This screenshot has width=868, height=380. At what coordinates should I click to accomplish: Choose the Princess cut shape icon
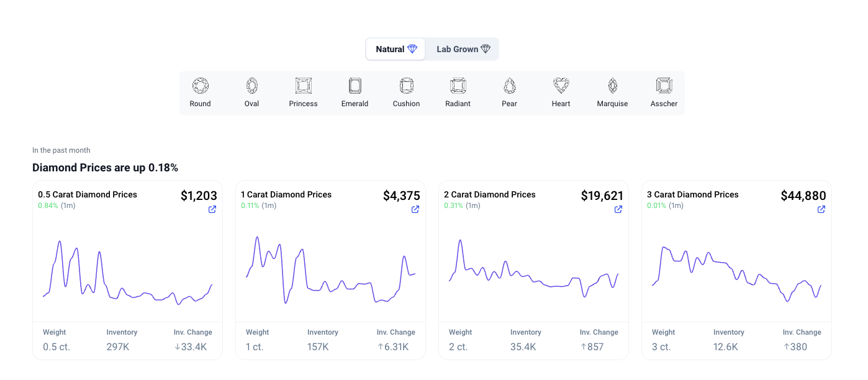304,86
